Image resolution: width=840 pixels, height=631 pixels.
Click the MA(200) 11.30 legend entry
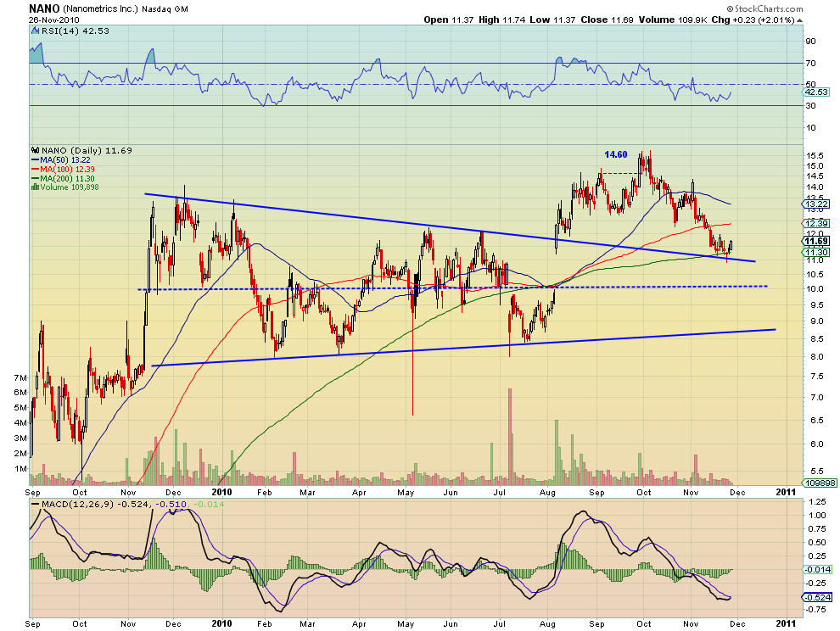pyautogui.click(x=64, y=178)
